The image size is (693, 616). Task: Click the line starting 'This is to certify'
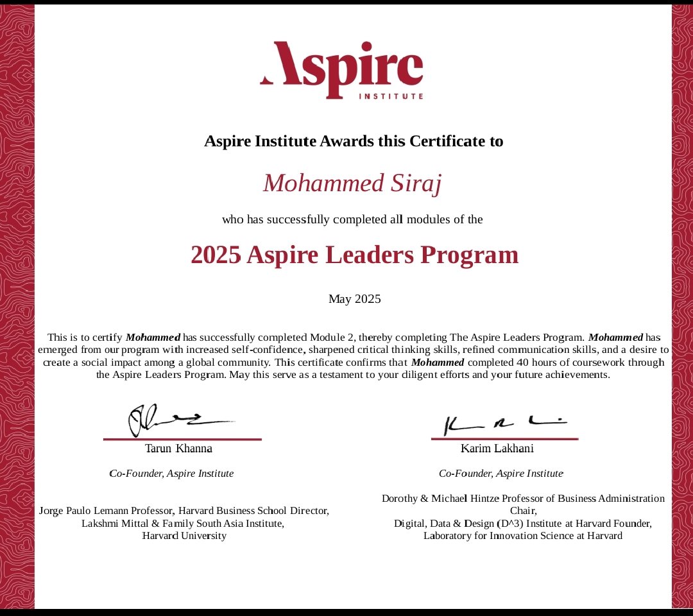354,337
